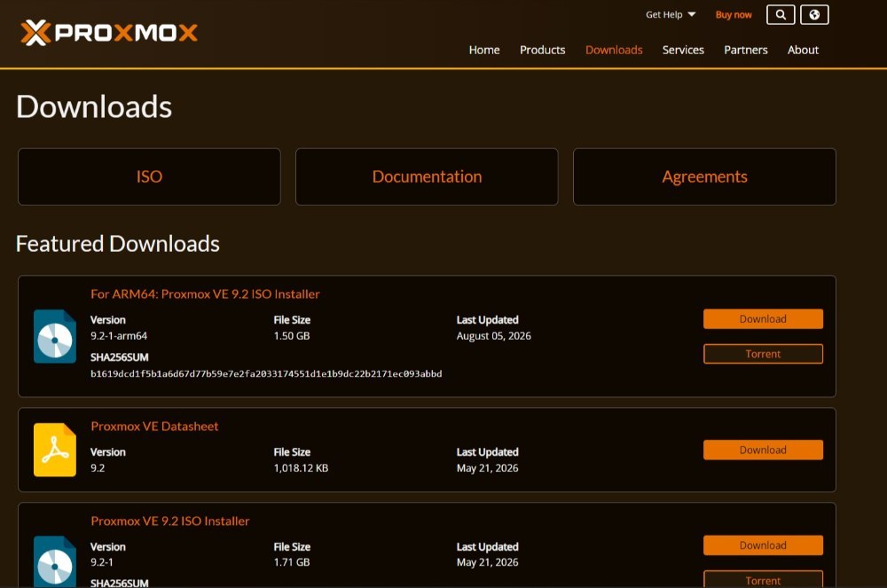Select the 1.50 GB file size
The image size is (887, 588).
[292, 336]
